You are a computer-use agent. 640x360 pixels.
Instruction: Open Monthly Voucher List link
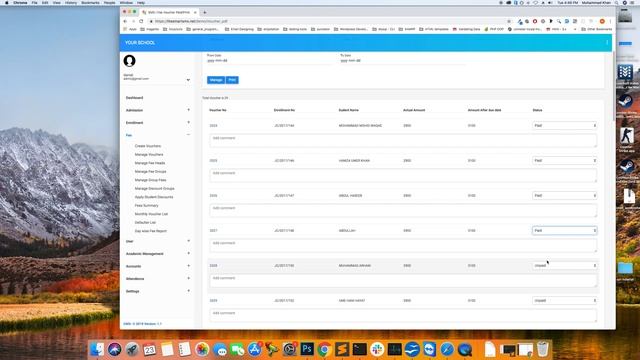[x=151, y=214]
